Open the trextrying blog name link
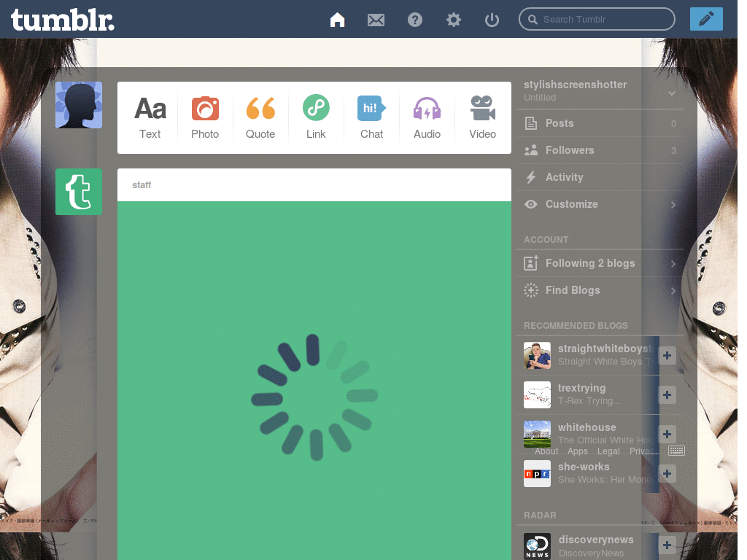Image resolution: width=747 pixels, height=560 pixels. tap(581, 388)
